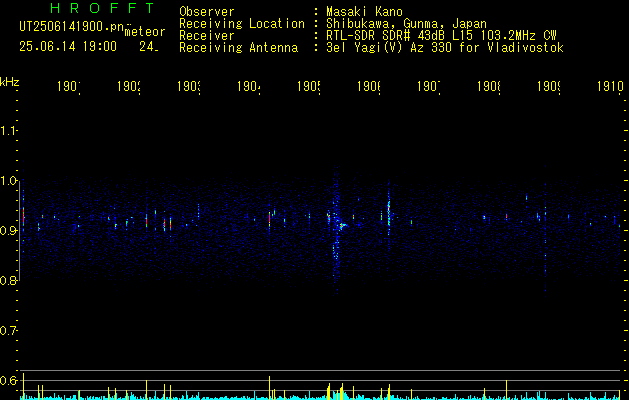Click the 0.9 frequency axis label

[x=8, y=230]
